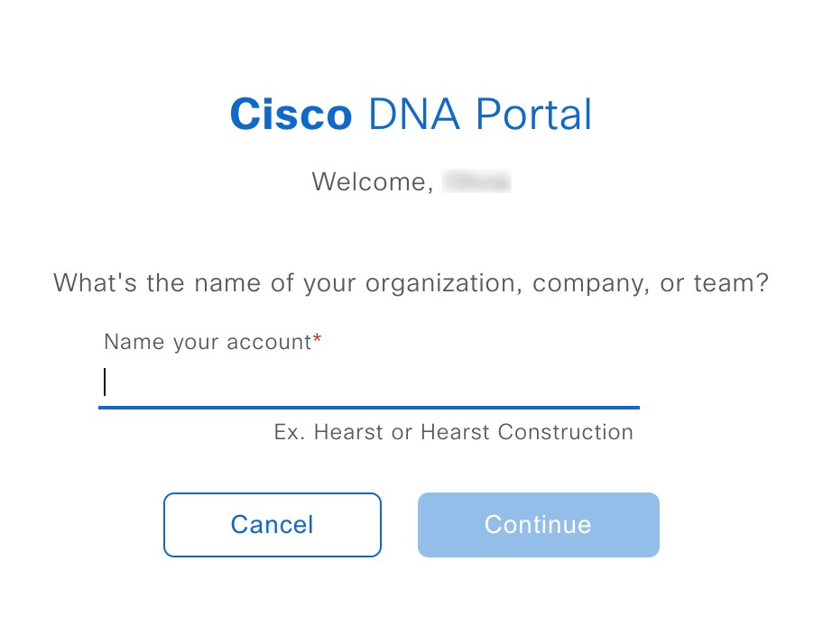Viewport: 823px width, 644px height.
Task: Click the blurred username after Welcome
Action: pyautogui.click(x=477, y=181)
